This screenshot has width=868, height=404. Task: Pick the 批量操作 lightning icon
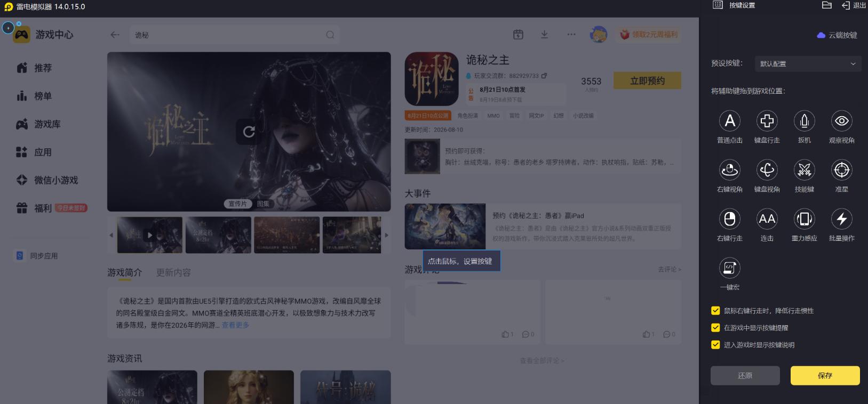coord(842,219)
